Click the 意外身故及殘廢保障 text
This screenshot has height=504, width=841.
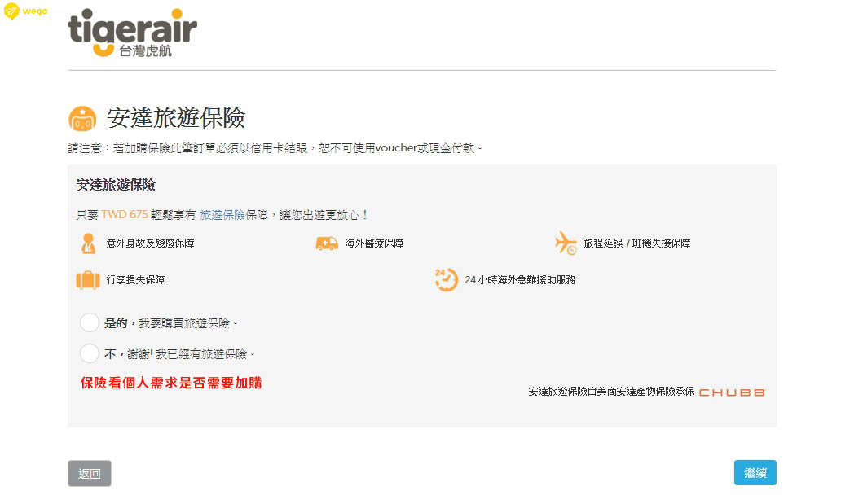tap(150, 243)
